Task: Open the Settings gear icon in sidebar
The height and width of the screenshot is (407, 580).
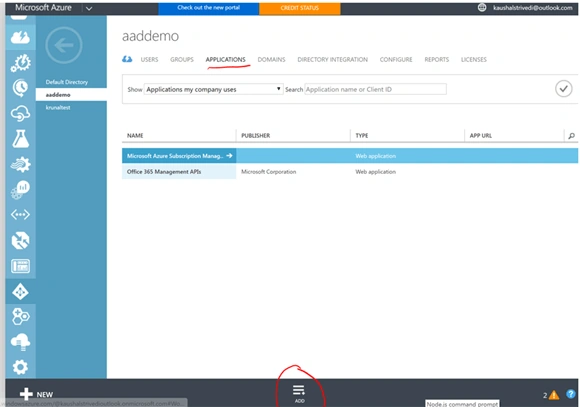Action: coord(20,367)
